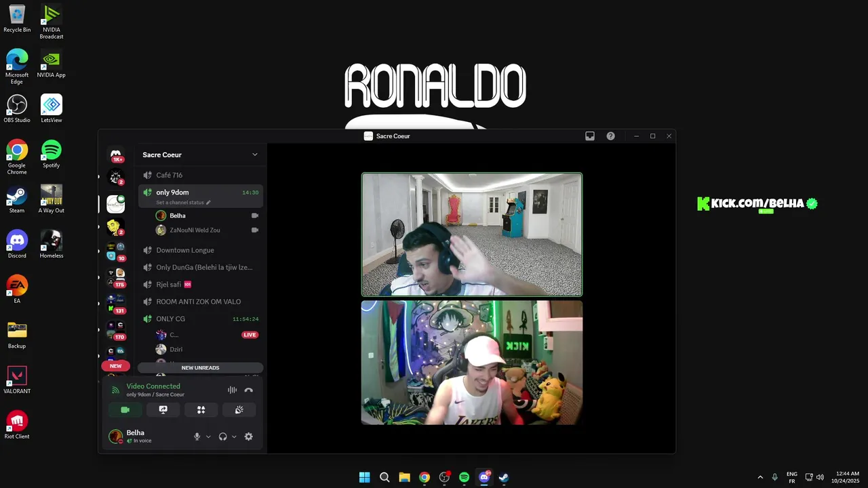Start screen sharing in Discord
This screenshot has width=868, height=488.
163,410
